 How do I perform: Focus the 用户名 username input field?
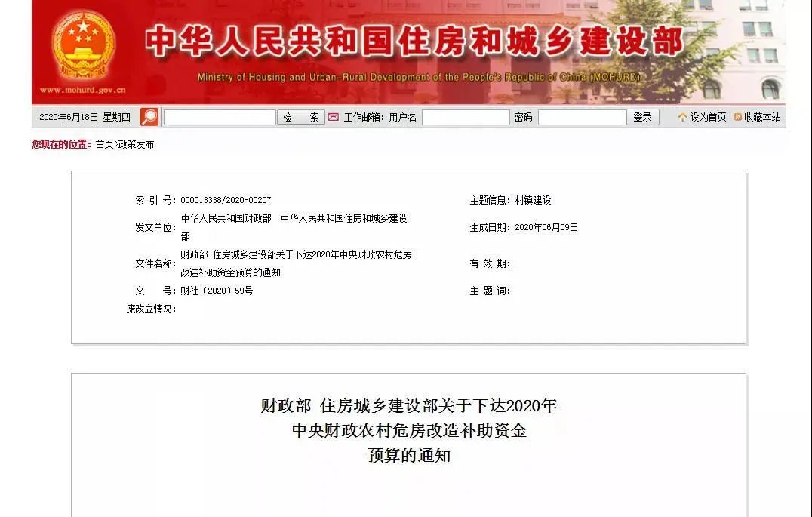click(x=466, y=117)
